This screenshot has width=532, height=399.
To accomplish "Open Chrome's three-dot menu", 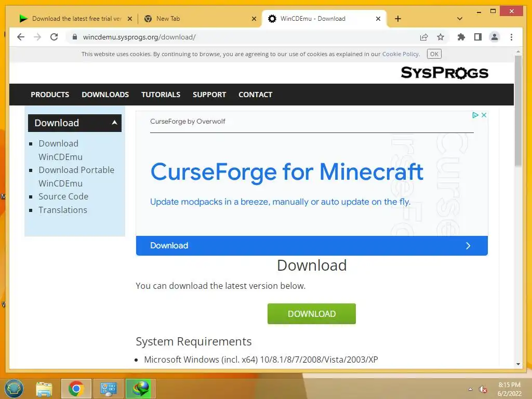I will (511, 37).
